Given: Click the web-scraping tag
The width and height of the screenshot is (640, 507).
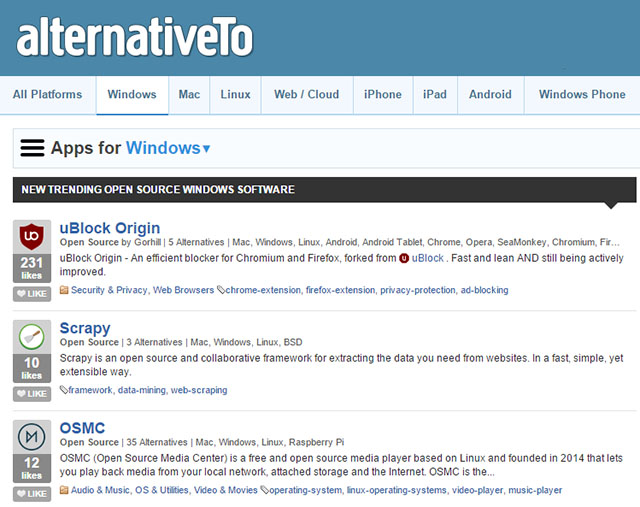Looking at the screenshot, I should (199, 390).
